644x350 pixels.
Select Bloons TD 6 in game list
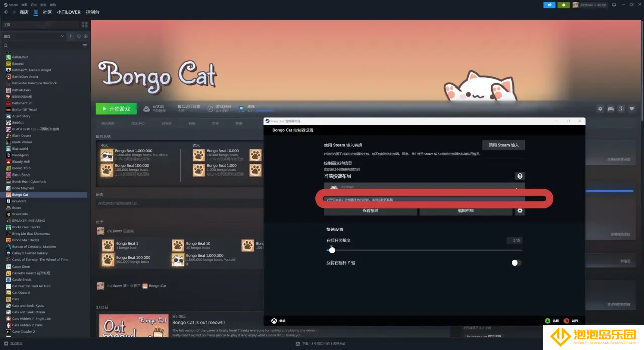21,168
